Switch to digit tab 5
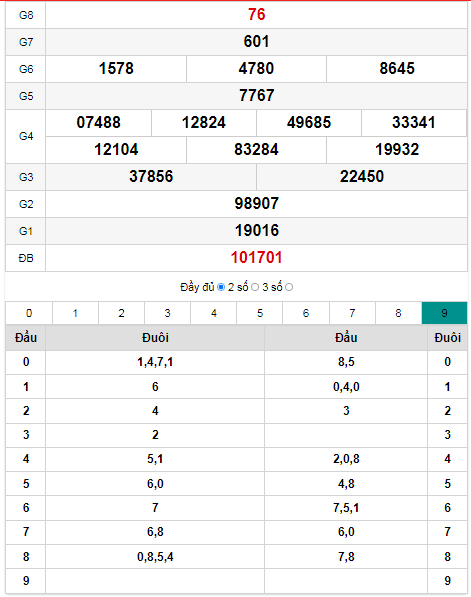This screenshot has width=471, height=597. point(260,313)
